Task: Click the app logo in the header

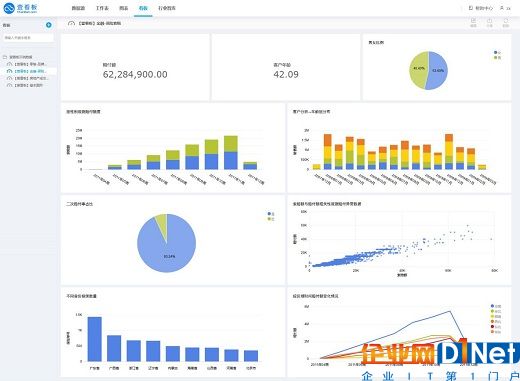Action: [x=21, y=8]
